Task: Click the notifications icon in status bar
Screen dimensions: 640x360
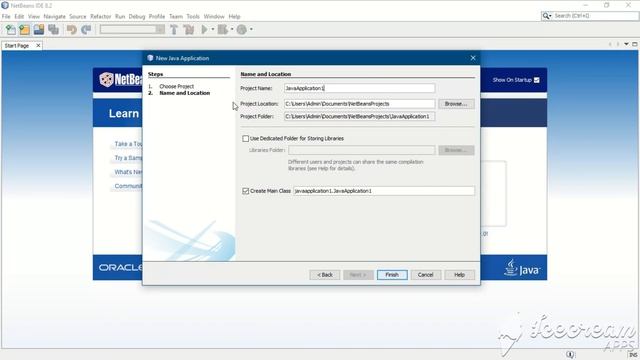Action: coord(570,354)
